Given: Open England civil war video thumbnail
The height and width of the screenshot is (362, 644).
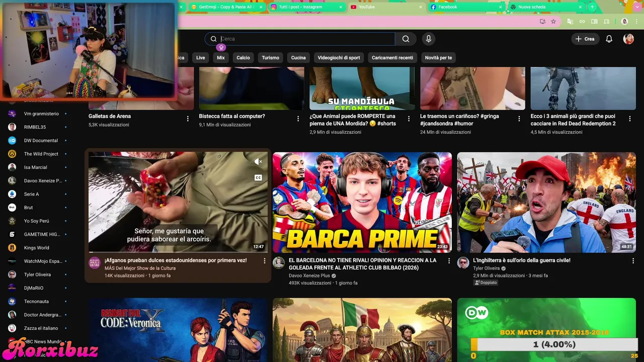Looking at the screenshot, I should click(x=546, y=202).
